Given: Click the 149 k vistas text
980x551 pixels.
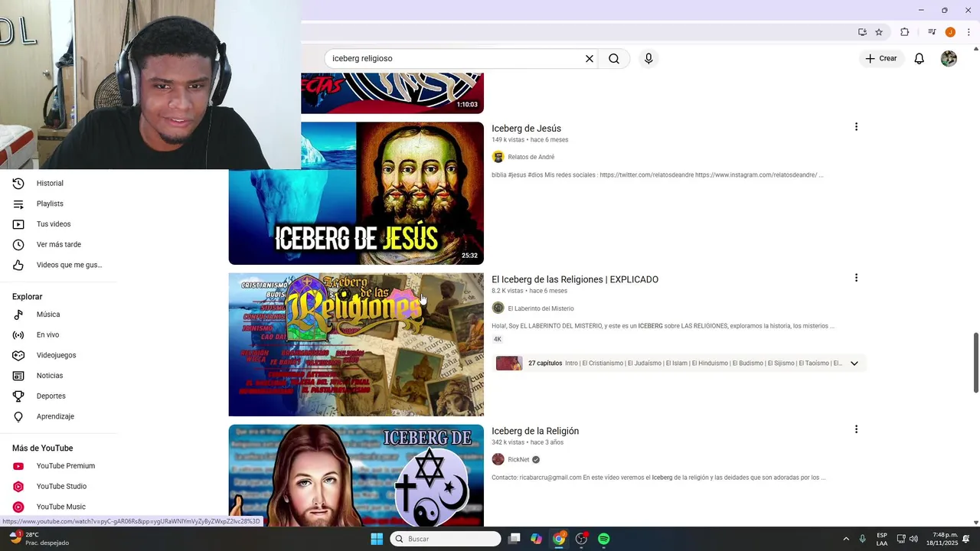Looking at the screenshot, I should pos(508,140).
